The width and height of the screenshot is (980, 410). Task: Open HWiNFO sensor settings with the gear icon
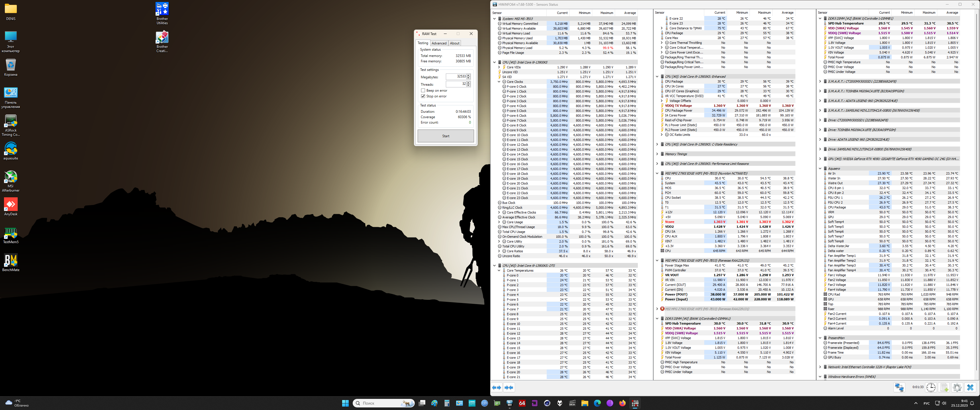click(957, 387)
